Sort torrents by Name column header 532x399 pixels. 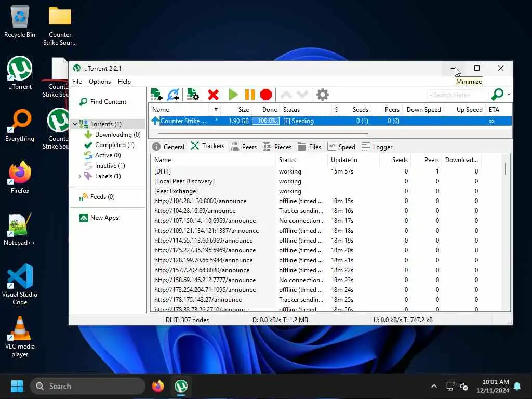[179, 110]
